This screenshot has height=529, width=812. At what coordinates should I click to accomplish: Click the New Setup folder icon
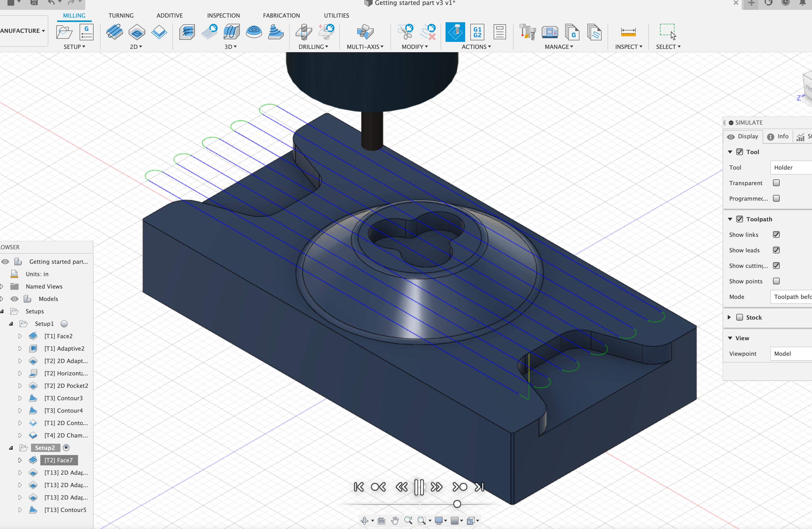point(64,32)
